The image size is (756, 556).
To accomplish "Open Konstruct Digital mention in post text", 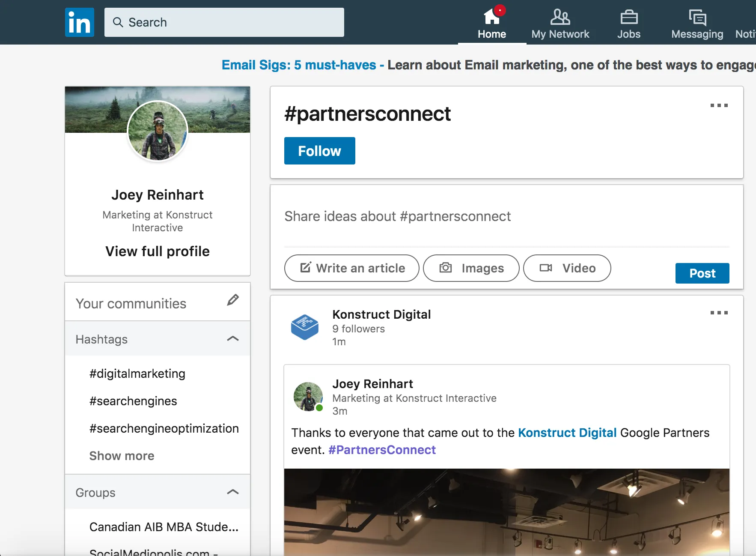I will [567, 433].
